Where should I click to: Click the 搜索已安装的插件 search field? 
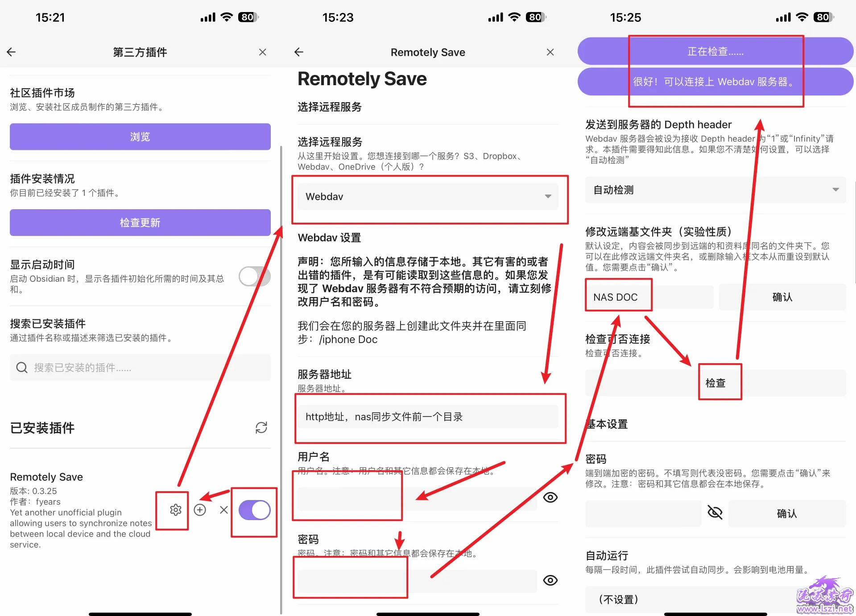click(x=140, y=368)
